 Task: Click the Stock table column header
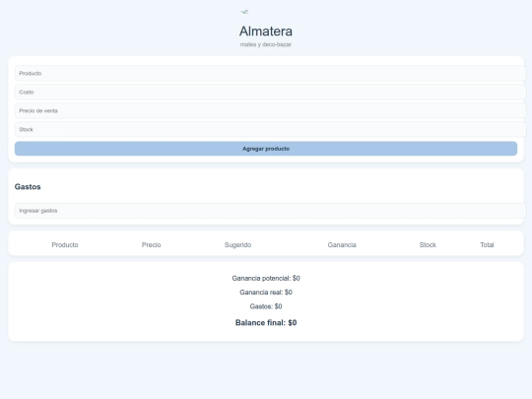click(x=428, y=245)
